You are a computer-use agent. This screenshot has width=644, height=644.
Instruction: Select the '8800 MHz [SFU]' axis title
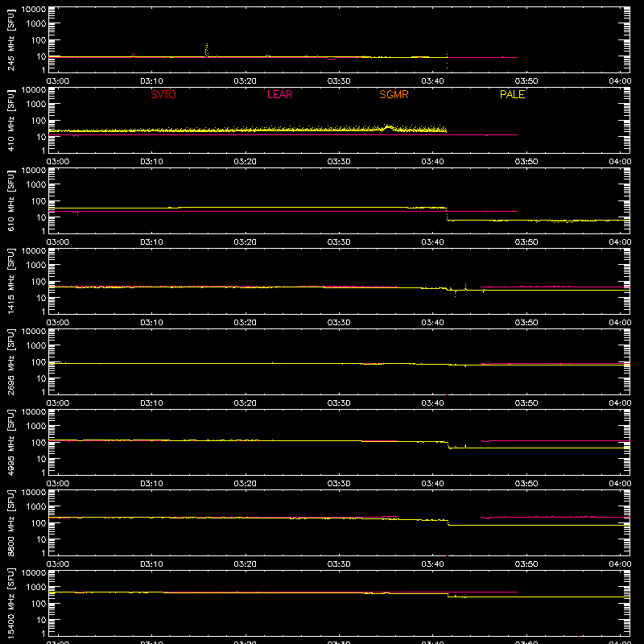(10, 522)
